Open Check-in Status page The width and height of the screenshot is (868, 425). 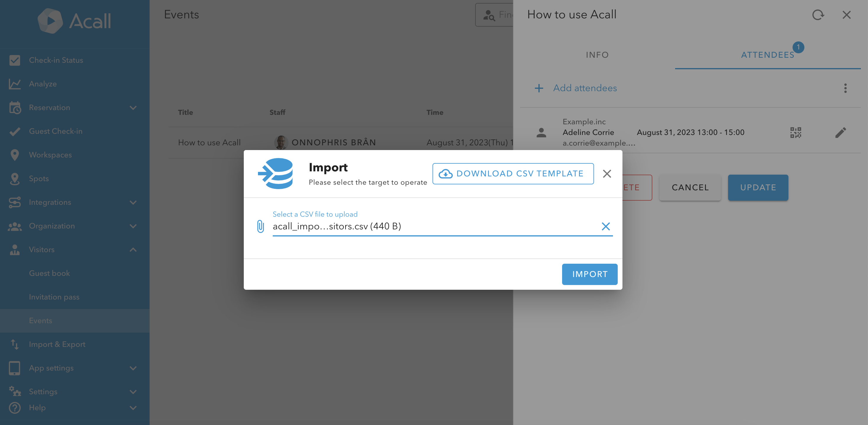[x=56, y=60]
